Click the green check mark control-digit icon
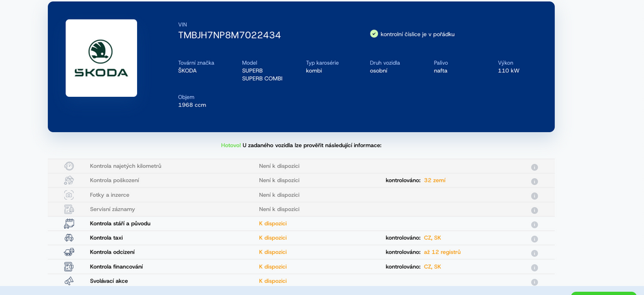Image resolution: width=644 pixels, height=295 pixels. pos(374,34)
